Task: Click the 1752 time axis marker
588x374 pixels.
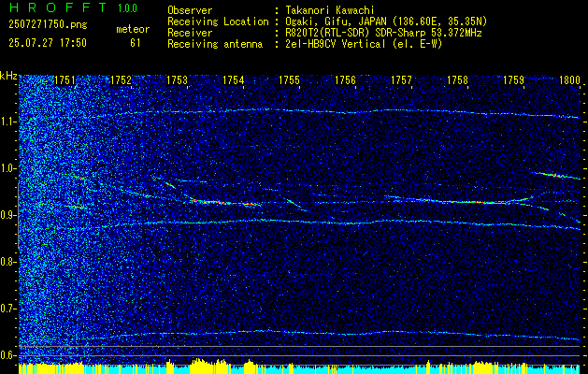Action: (x=122, y=80)
